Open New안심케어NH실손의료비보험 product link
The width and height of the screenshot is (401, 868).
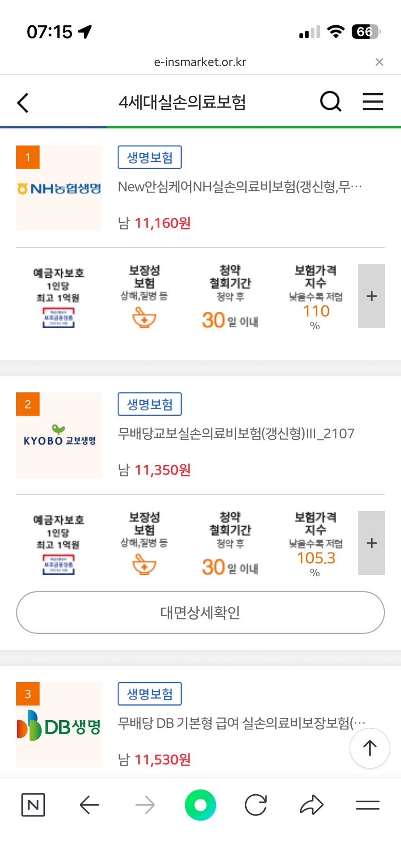point(240,186)
